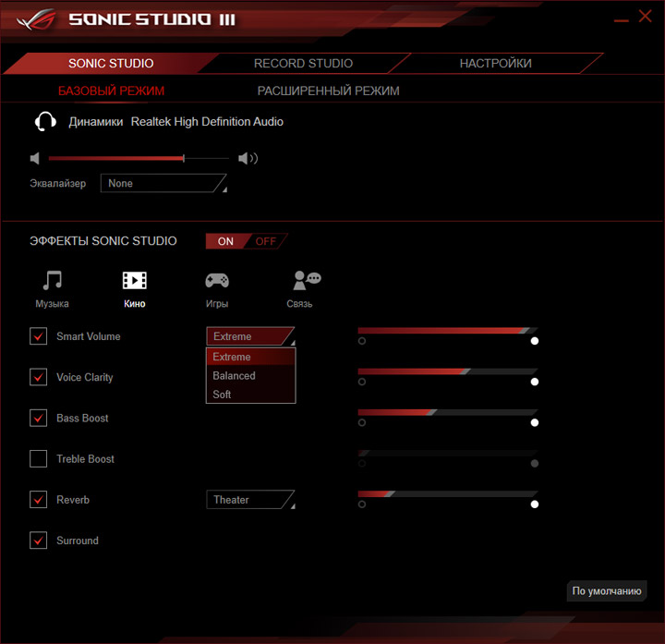Select the Кино film icon preset
The width and height of the screenshot is (665, 644).
coord(135,281)
